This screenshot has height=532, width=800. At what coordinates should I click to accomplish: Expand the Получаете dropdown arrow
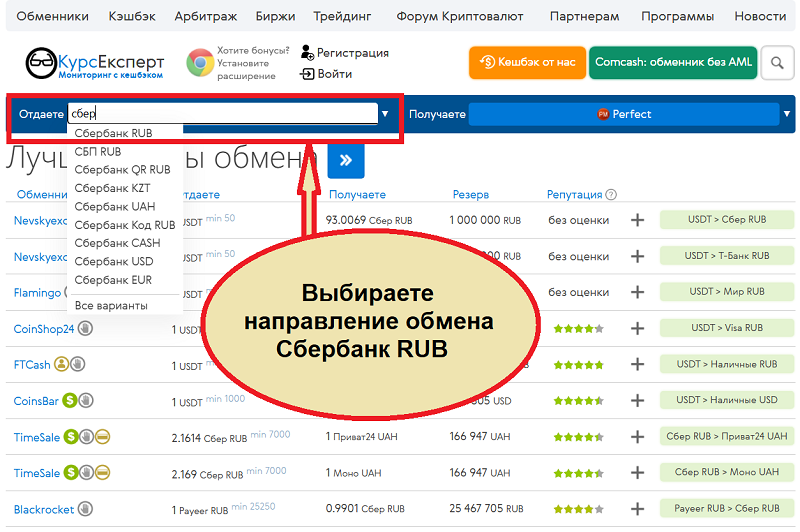point(787,114)
